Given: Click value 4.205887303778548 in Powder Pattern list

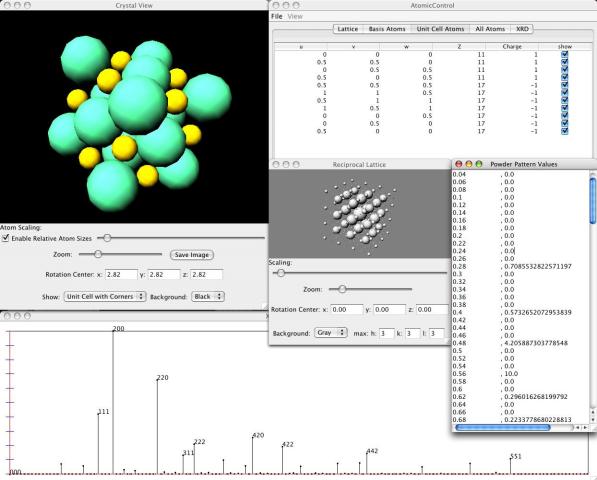Looking at the screenshot, I should (536, 343).
